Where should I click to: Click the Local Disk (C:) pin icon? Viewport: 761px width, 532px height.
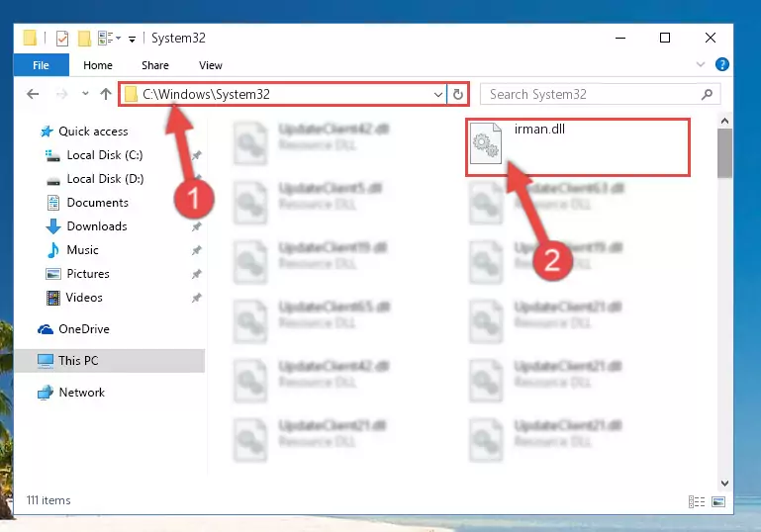pos(196,155)
